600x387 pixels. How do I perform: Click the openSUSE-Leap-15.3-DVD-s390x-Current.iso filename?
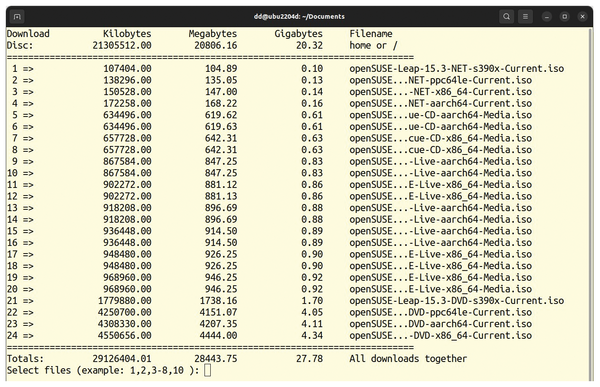click(x=457, y=300)
